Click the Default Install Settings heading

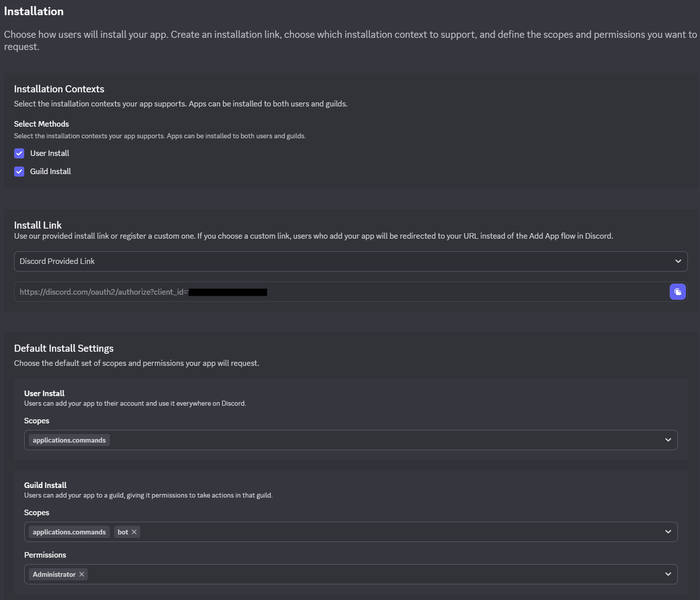[64, 348]
